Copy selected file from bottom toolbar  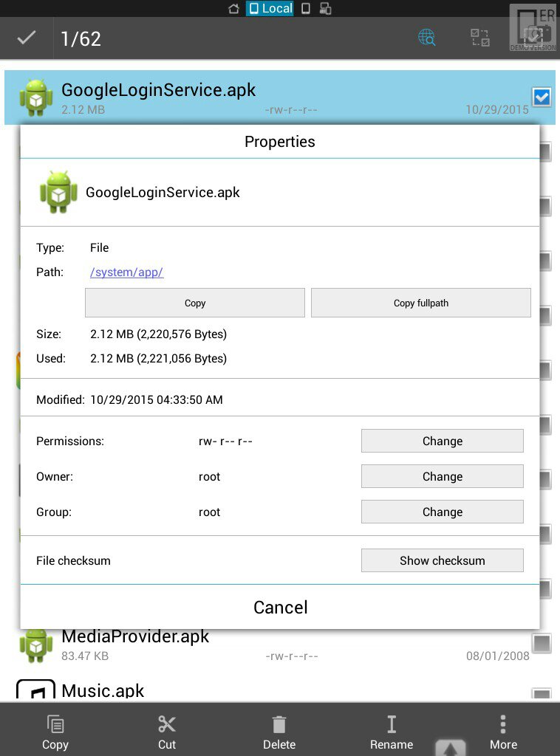coord(55,732)
